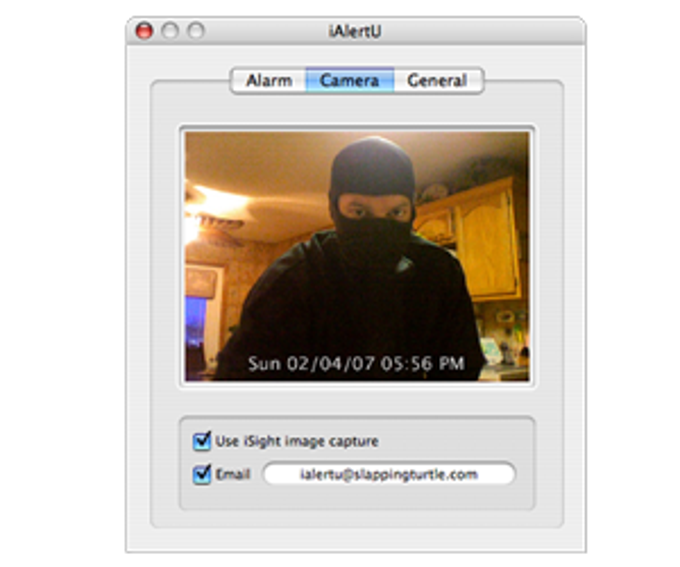Open the General tab
The image size is (680, 567).
pyautogui.click(x=438, y=81)
